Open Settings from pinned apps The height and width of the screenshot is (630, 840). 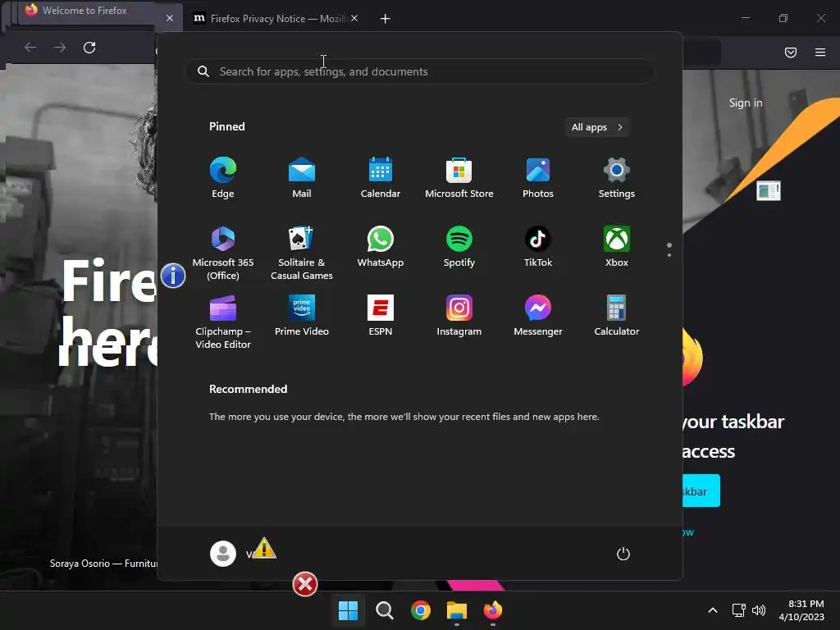[617, 177]
